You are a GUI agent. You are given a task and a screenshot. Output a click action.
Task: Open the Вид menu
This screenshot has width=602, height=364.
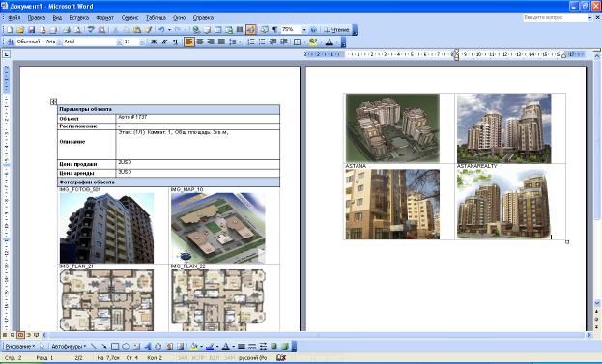[57, 18]
